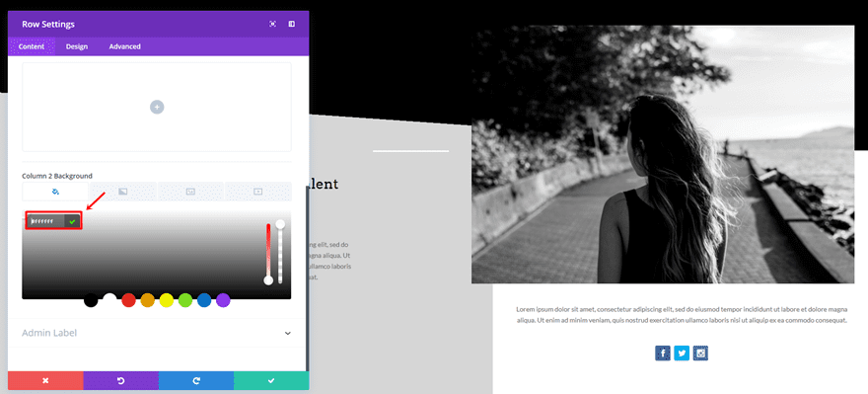The height and width of the screenshot is (394, 868).
Task: Pick the purple color swatch
Action: point(223,300)
